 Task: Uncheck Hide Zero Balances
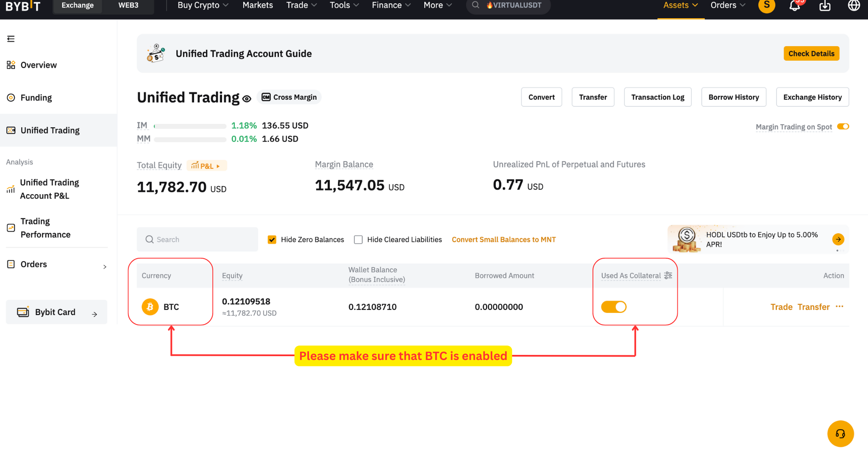272,240
